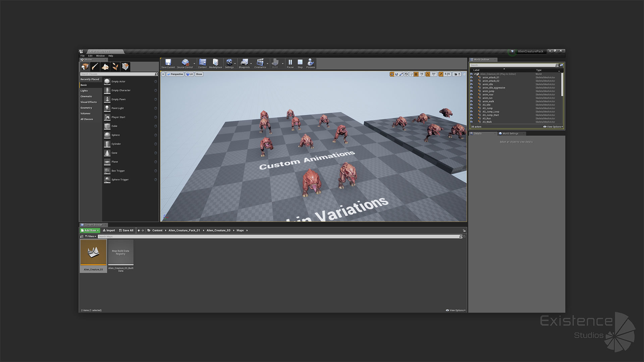Click the Cinematics clapperboard icon

(x=260, y=63)
